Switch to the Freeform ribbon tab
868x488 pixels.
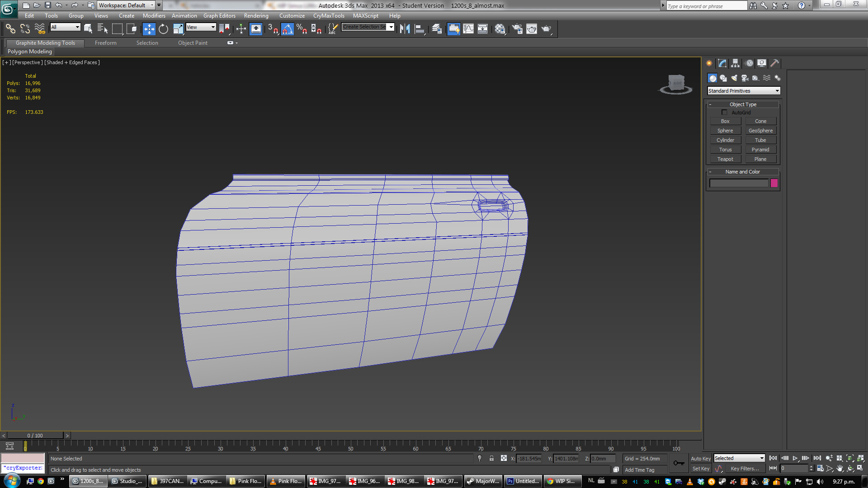[105, 43]
